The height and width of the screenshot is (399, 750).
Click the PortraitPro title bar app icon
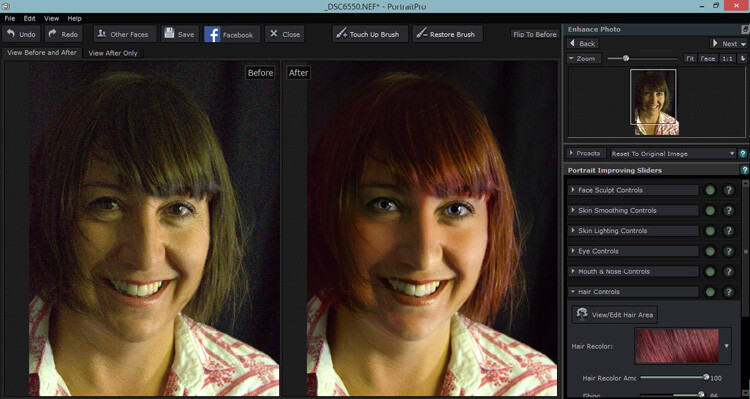(x=5, y=6)
